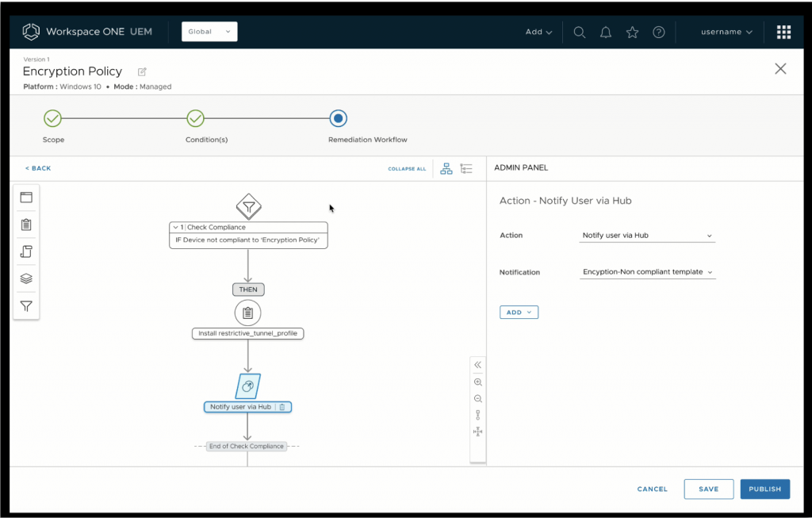
Task: Click the edit icon beside Encryption Policy
Action: 142,71
